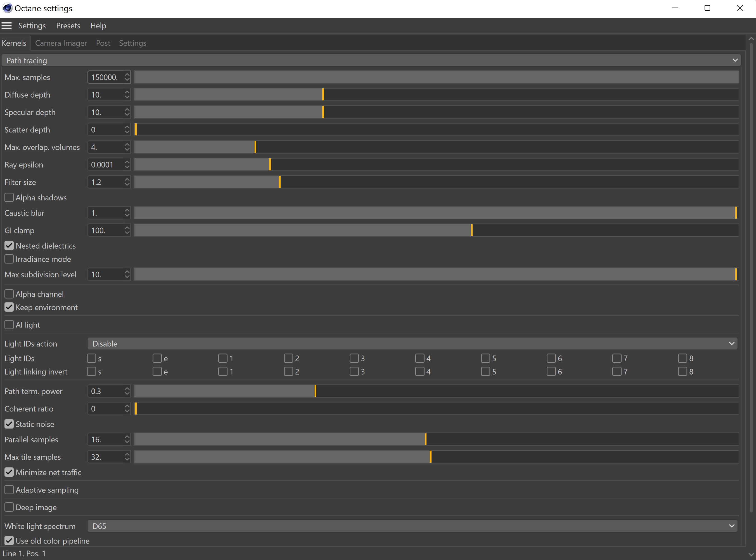Click the Specular depth slider bar
Viewport: 756px width, 560px height.
[436, 112]
